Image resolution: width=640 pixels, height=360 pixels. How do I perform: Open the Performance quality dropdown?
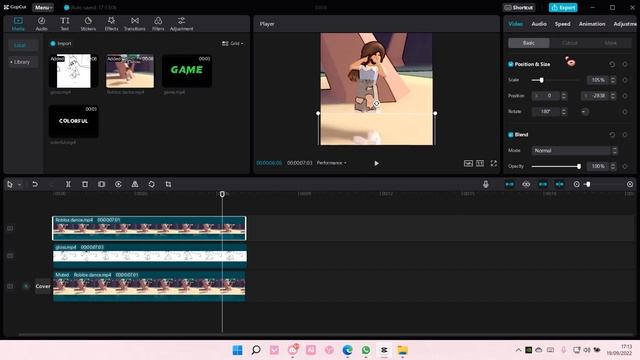[331, 163]
